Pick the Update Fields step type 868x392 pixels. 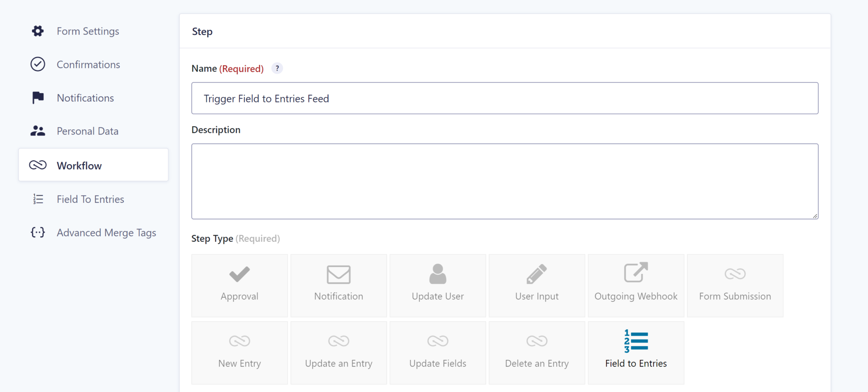(437, 353)
